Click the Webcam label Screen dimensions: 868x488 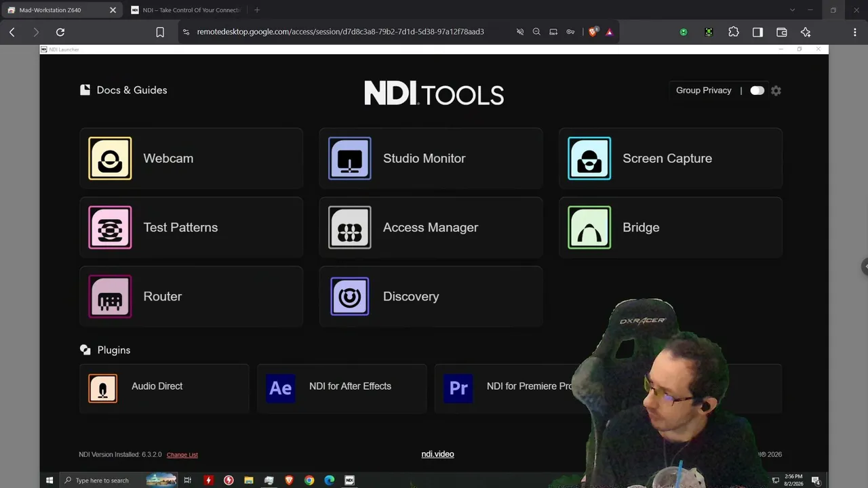click(x=168, y=159)
